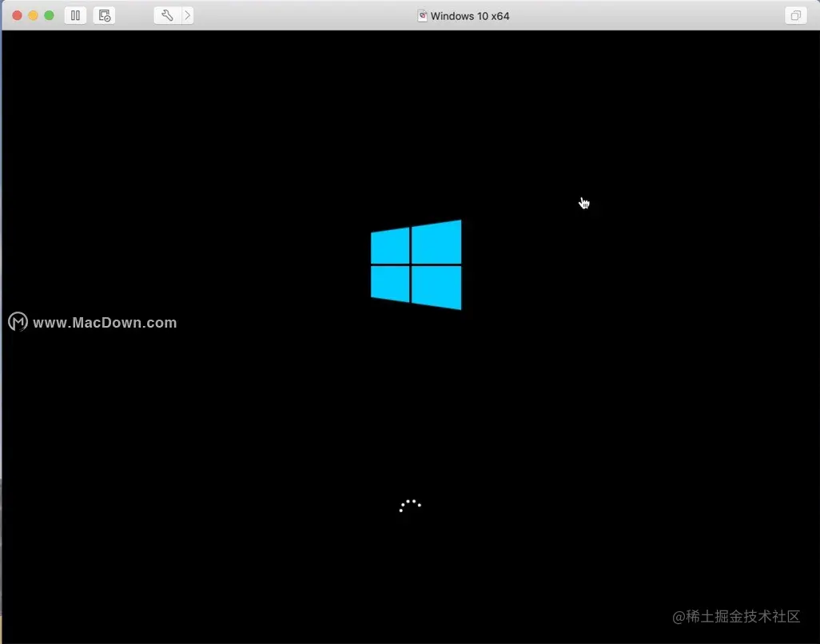Click the Windows logo in VM display

[x=416, y=265]
